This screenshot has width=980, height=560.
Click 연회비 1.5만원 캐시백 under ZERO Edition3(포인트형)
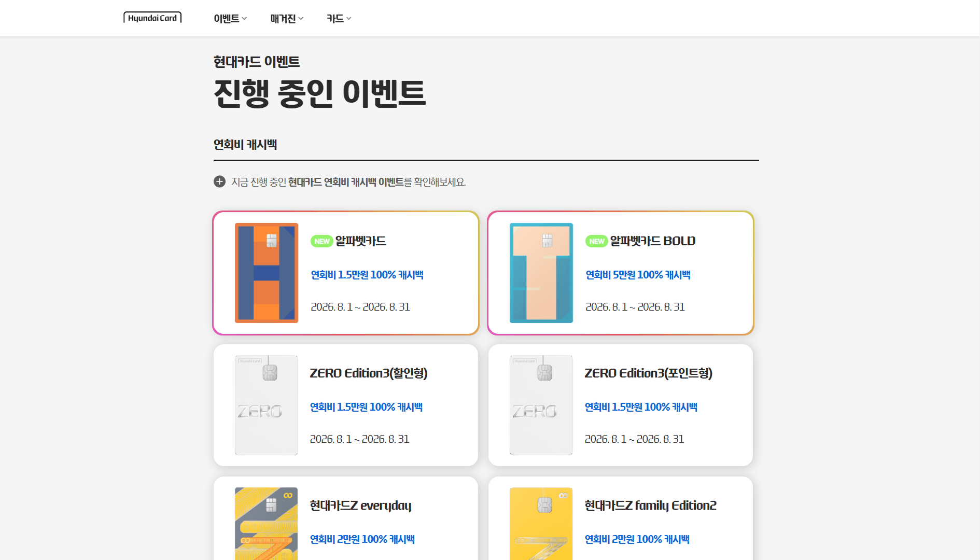pos(641,407)
